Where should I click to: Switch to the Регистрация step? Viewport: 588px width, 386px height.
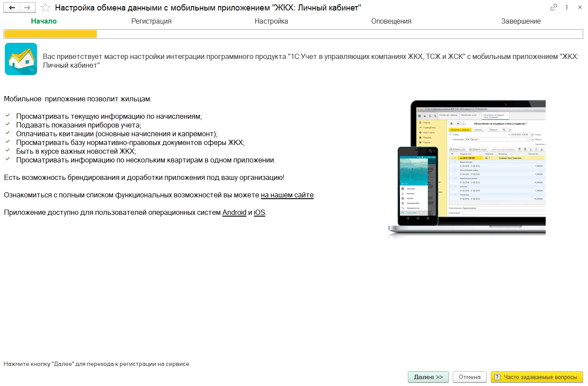(x=151, y=21)
